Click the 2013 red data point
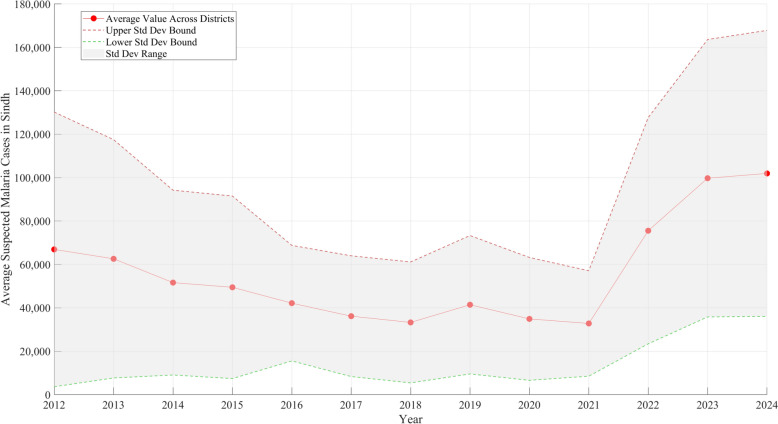The width and height of the screenshot is (778, 424). [x=113, y=259]
